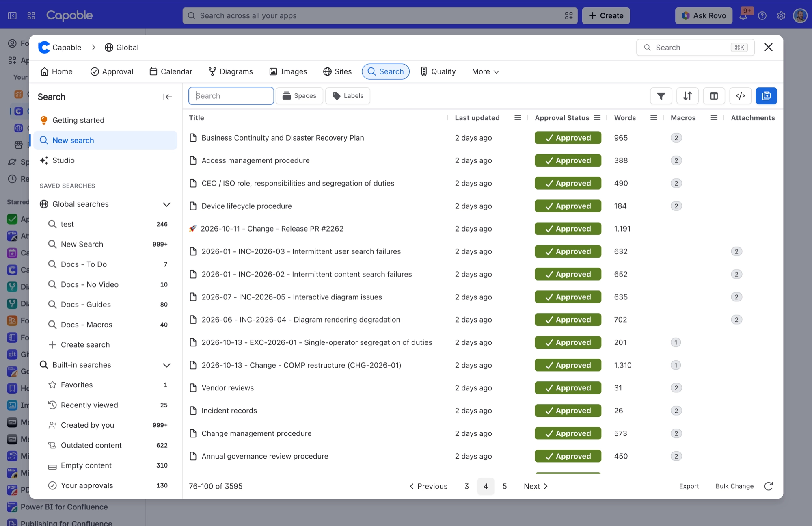Screen dimensions: 812x526
Task: Open the Macros column menu
Action: click(714, 118)
